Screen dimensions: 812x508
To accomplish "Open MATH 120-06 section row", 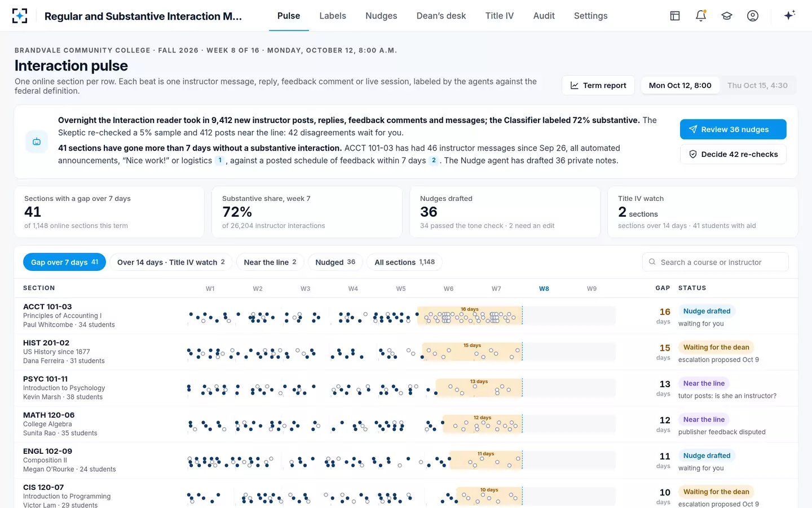I will 406,424.
